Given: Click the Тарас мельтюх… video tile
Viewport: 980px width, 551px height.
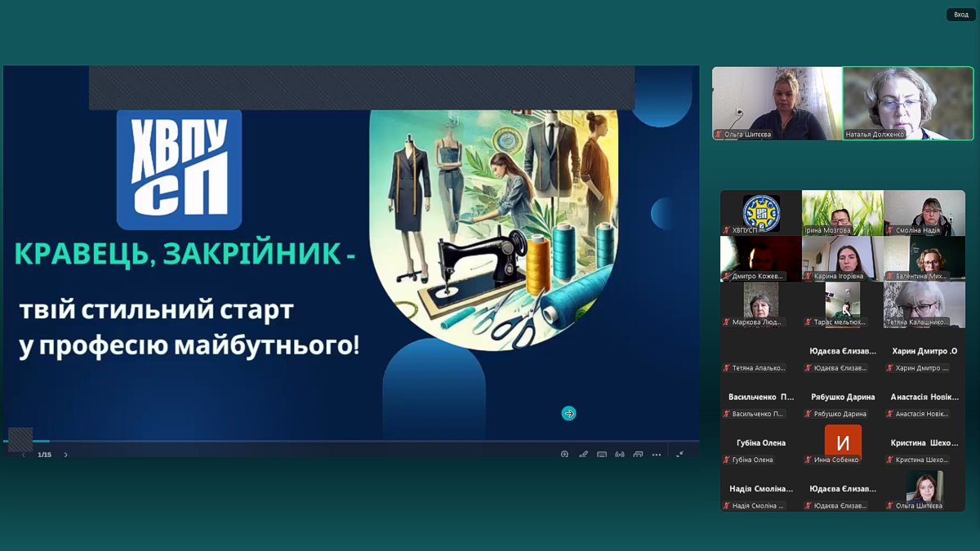Looking at the screenshot, I should pyautogui.click(x=843, y=304).
